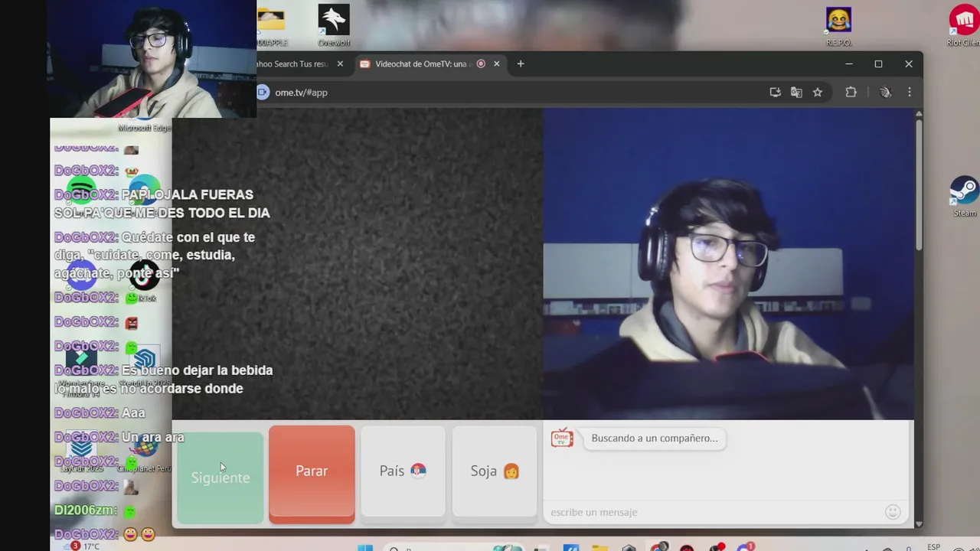The height and width of the screenshot is (551, 980).
Task: Open the Steam desktop shortcut
Action: [965, 196]
